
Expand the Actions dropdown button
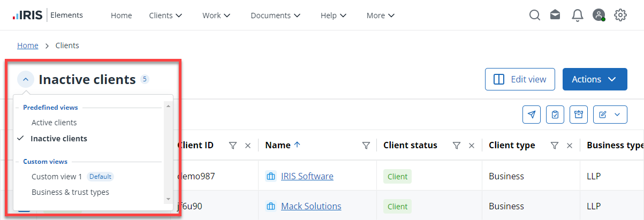[594, 79]
